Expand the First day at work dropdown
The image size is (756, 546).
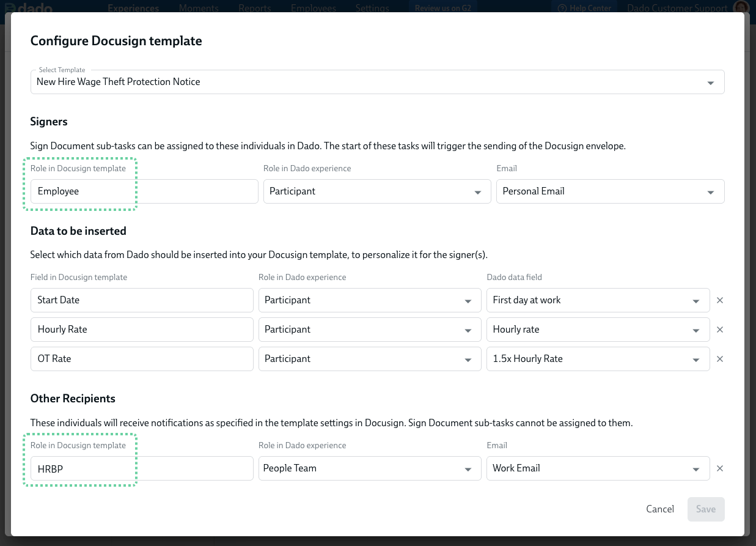point(598,300)
